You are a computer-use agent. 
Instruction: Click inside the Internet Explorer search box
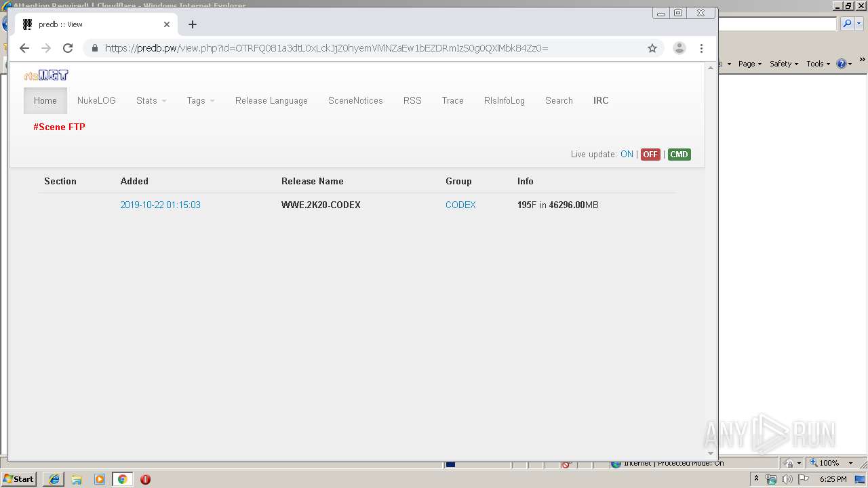click(778, 24)
